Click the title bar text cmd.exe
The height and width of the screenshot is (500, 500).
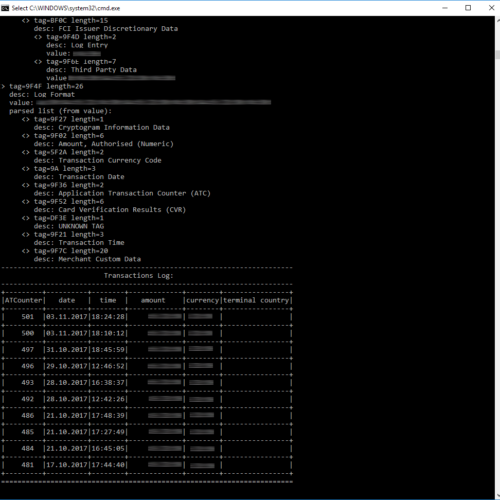pos(66,8)
